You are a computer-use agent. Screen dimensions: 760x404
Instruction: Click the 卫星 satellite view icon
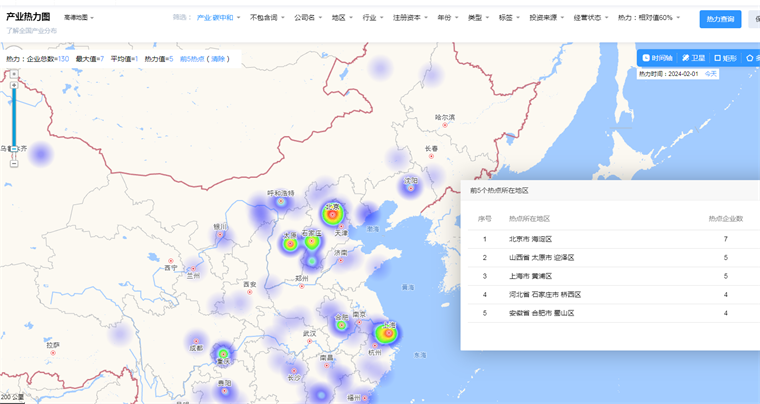coord(685,58)
